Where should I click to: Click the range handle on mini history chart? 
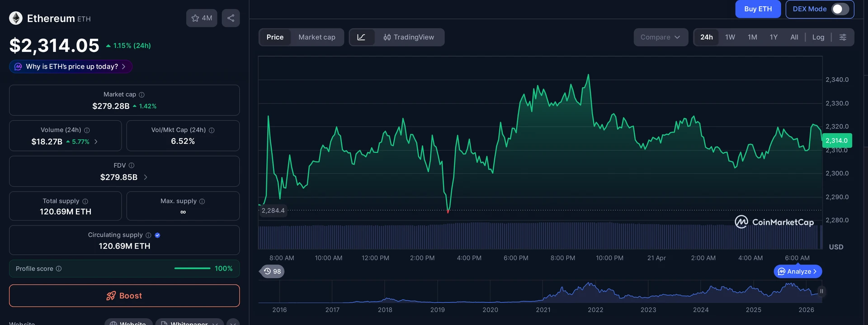[821, 291]
